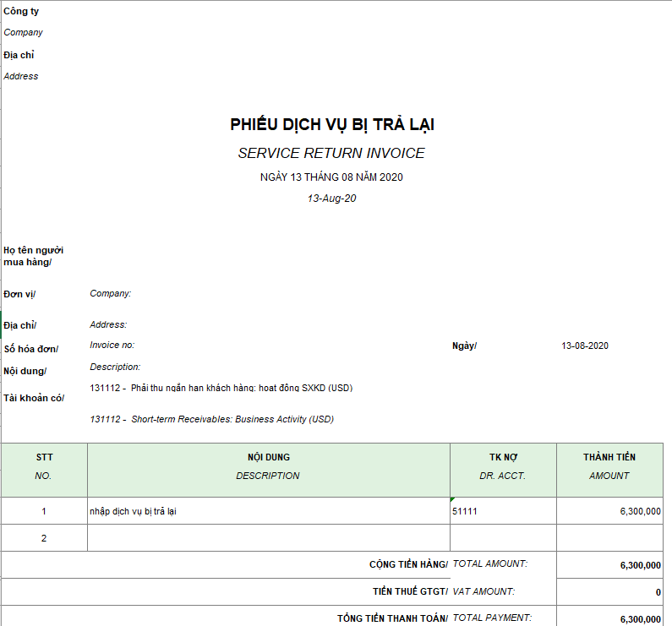Select the Description: field cell

click(x=116, y=367)
